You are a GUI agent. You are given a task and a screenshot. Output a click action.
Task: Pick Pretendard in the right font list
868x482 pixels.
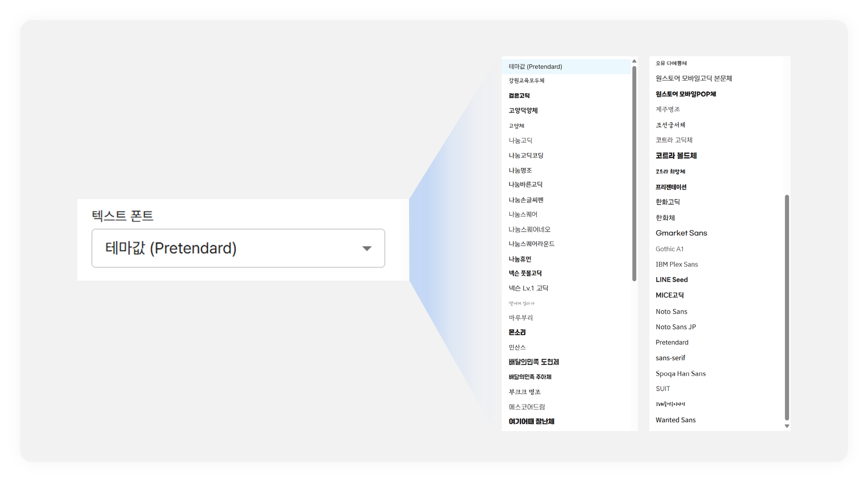672,342
